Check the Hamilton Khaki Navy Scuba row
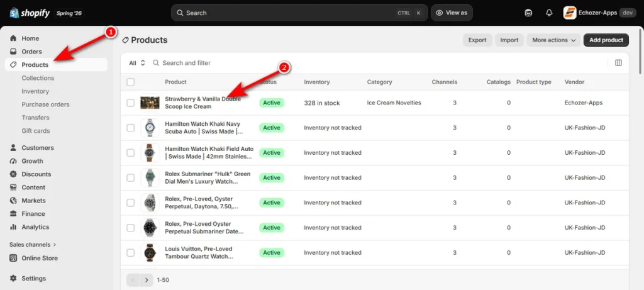The image size is (644, 290). coord(131,128)
